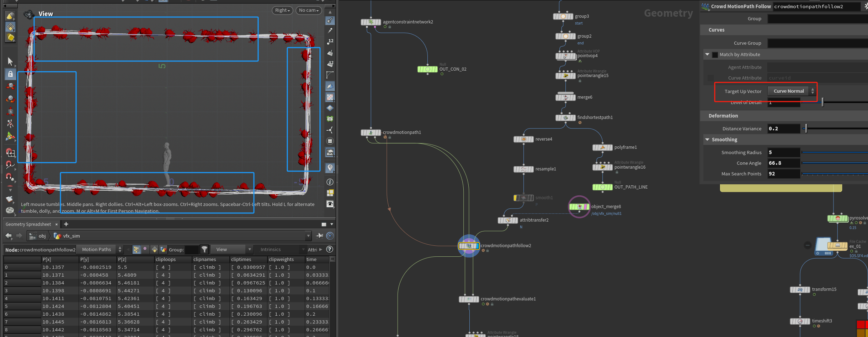868x337 pixels.
Task: Select the arrow Select tool in left toolbar
Action: coord(10,62)
